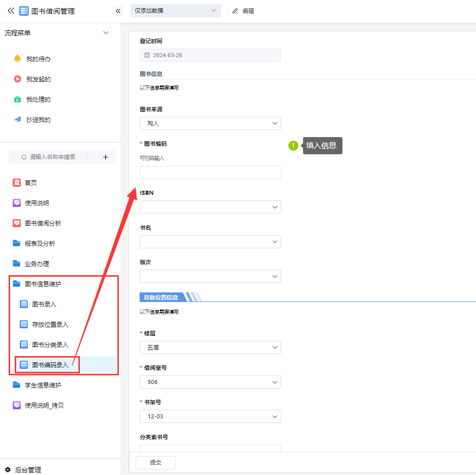
Task: Click the red play icon for 我发起的
Action: coord(18,79)
